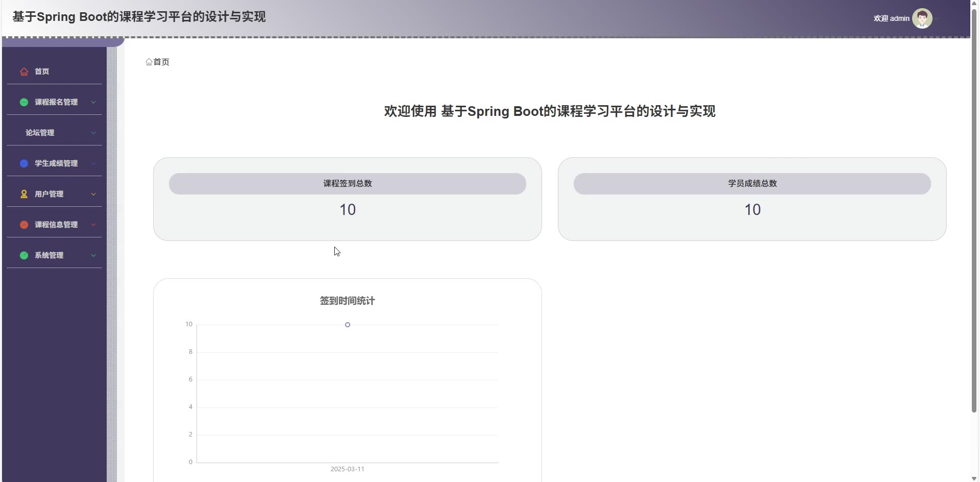Expand the 用户管理 chevron arrow
The width and height of the screenshot is (980, 482).
93,194
